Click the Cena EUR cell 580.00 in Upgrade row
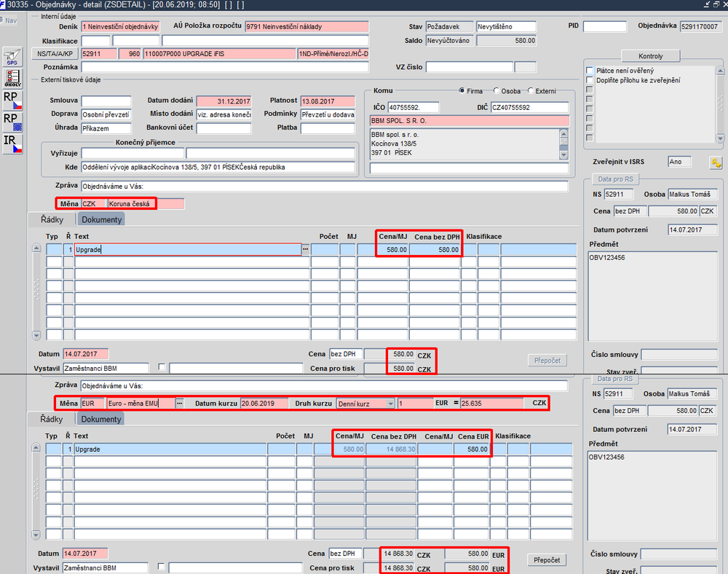Viewport: 728px width, 574px height. tap(471, 449)
